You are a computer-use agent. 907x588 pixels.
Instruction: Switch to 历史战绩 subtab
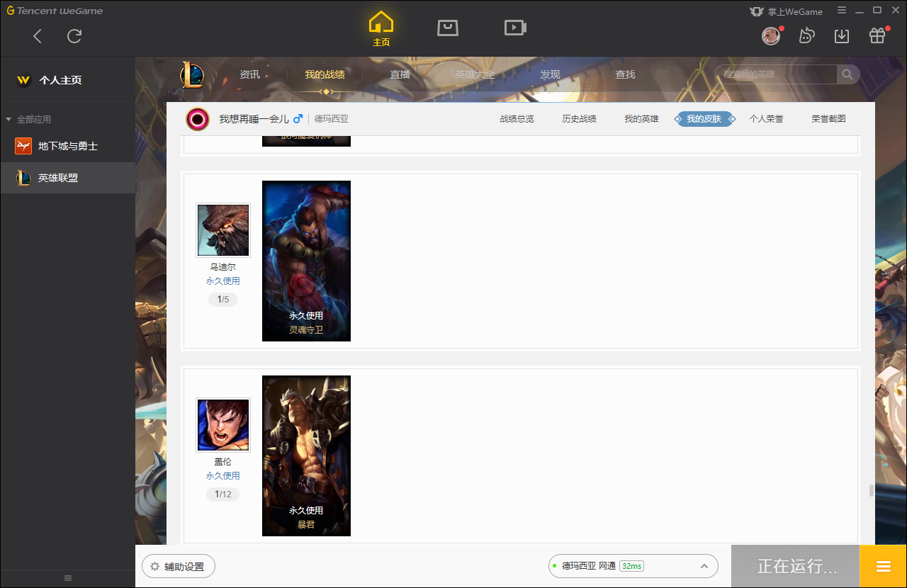click(x=579, y=119)
